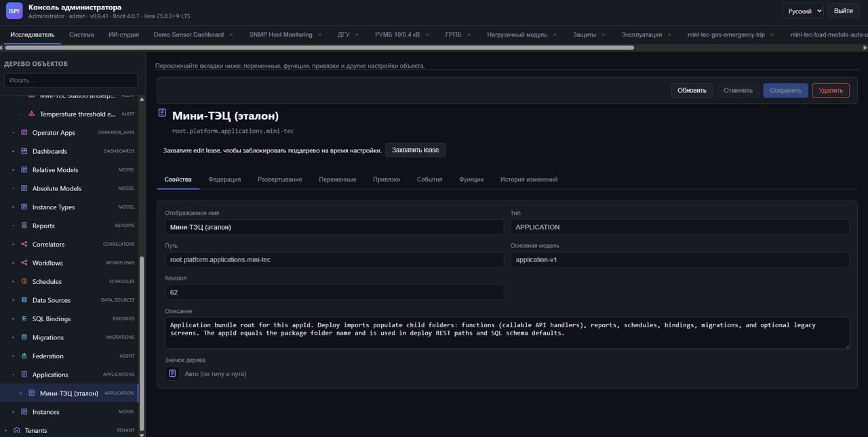Image resolution: width=868 pixels, height=437 pixels.
Task: Close the SNMP Host Monitoring tab
Action: (x=319, y=35)
